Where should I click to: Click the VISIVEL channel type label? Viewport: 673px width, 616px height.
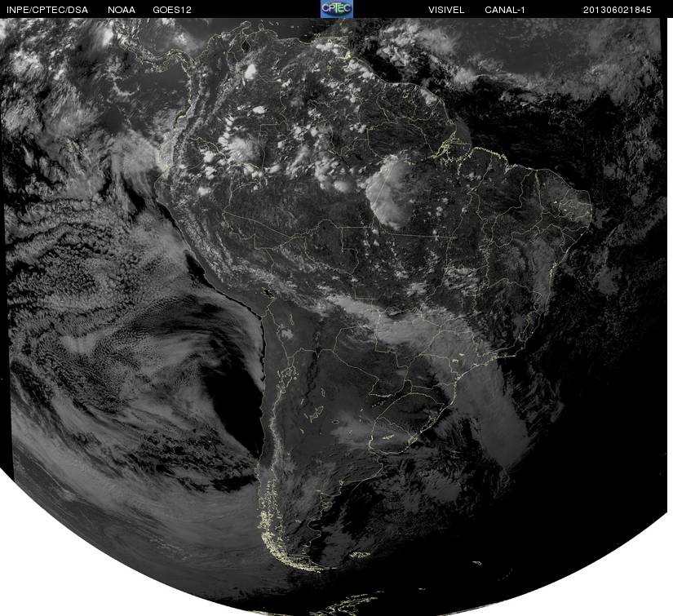(446, 10)
